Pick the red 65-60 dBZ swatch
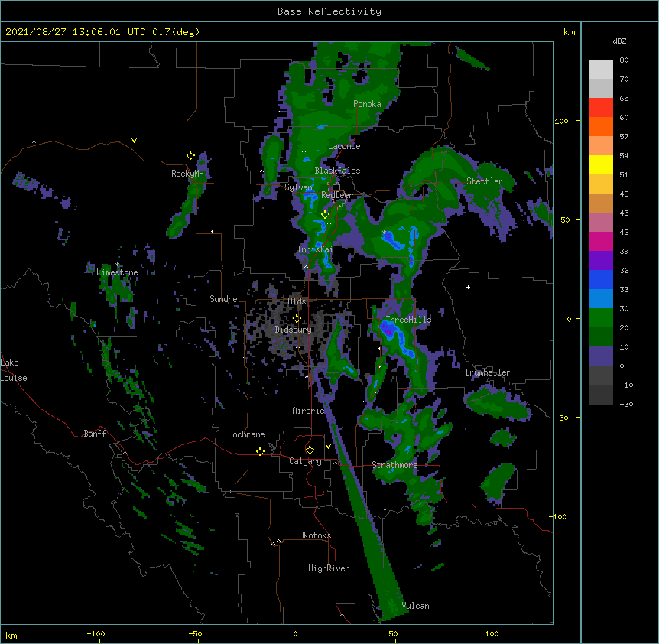The image size is (659, 644). tap(601, 107)
